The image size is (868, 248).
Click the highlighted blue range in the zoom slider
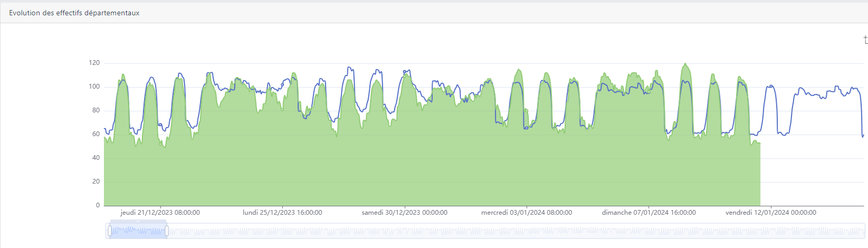click(138, 231)
